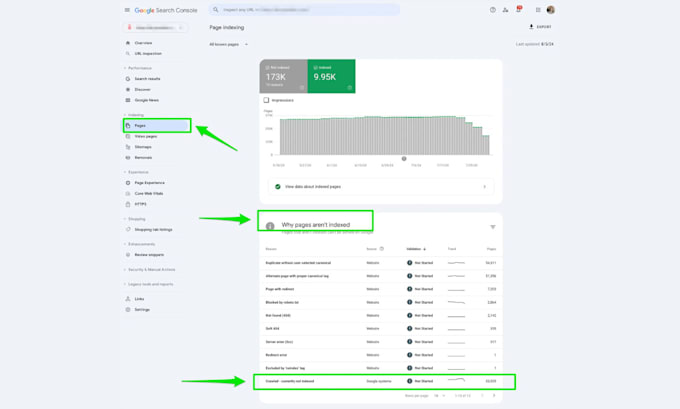Open the Rows per page dropdown

(x=439, y=396)
